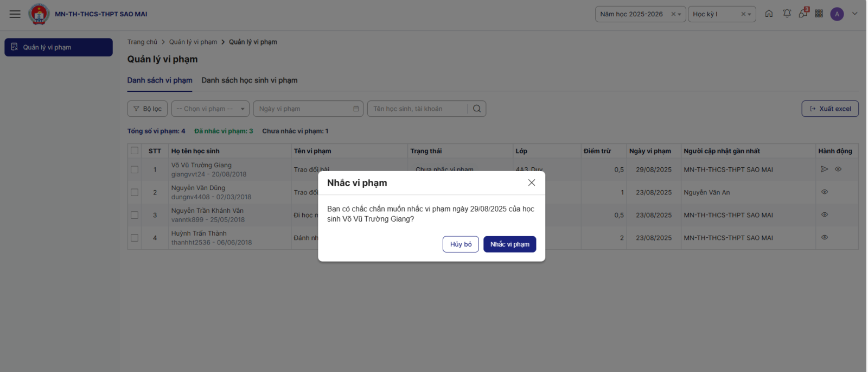Click the search magnifier icon
The height and width of the screenshot is (372, 868).
pyautogui.click(x=477, y=109)
